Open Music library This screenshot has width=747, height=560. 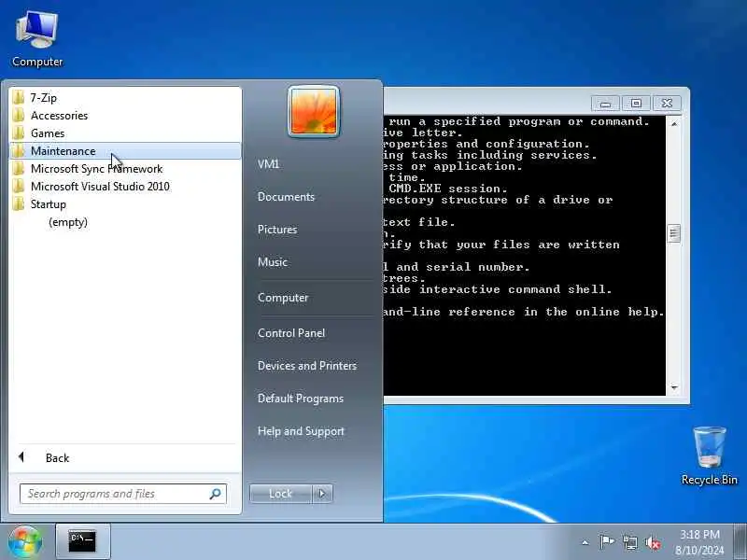[x=273, y=262]
